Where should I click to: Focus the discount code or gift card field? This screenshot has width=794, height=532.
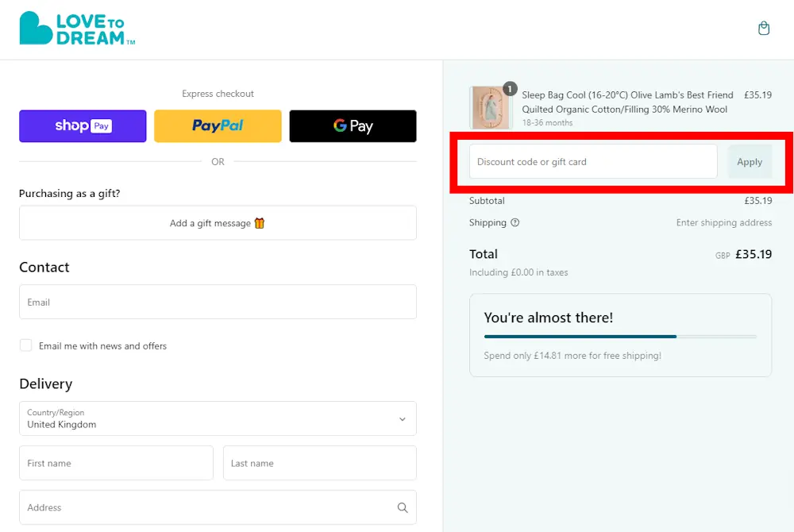click(x=592, y=161)
